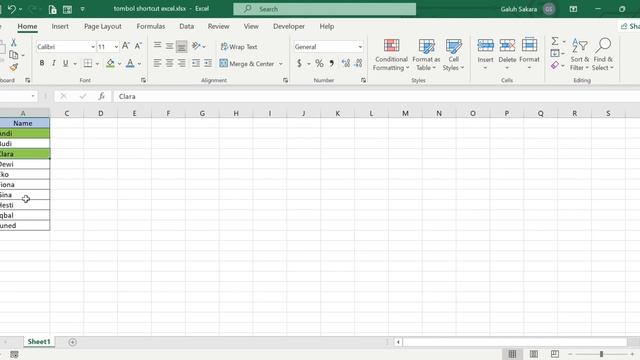Open Cell Styles gallery

point(453,55)
